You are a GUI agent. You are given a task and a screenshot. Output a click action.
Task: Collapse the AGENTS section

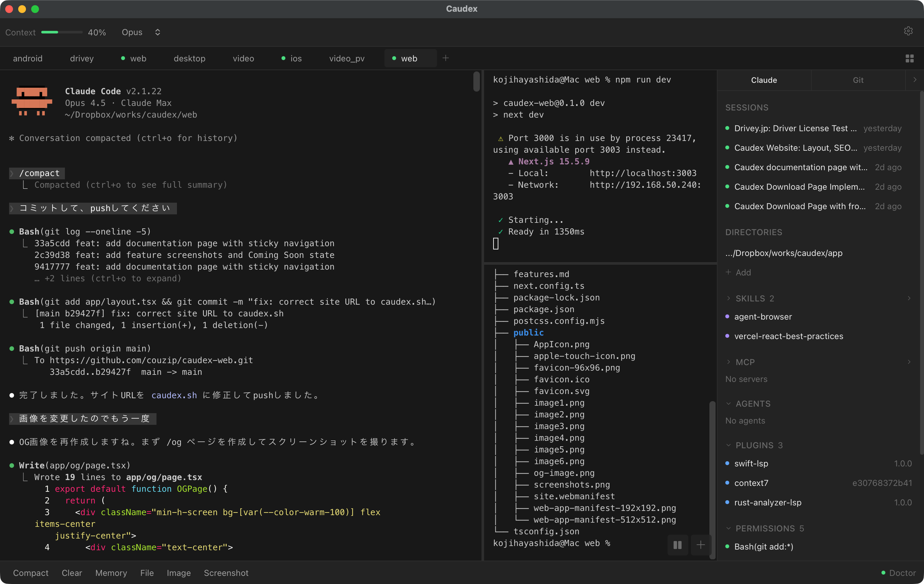pyautogui.click(x=729, y=403)
